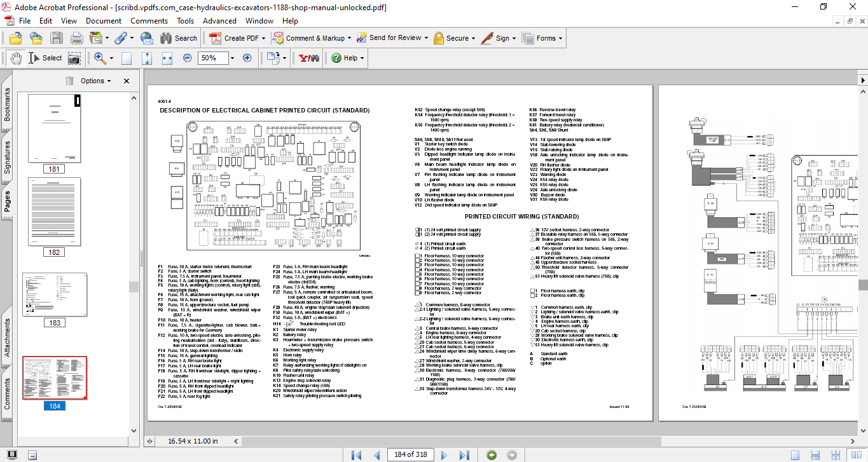Click the Yahoo search toolbar icon
The height and width of the screenshot is (462, 868).
point(309,58)
